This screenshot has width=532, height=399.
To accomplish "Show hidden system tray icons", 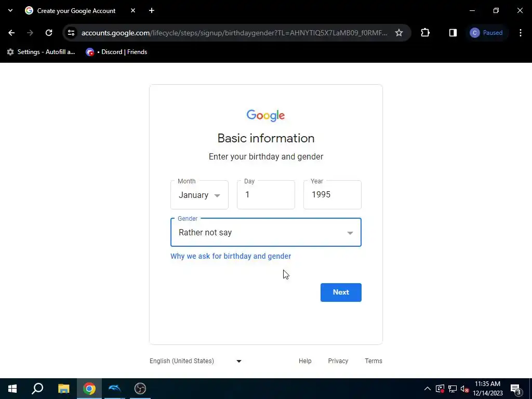I will coord(428,389).
